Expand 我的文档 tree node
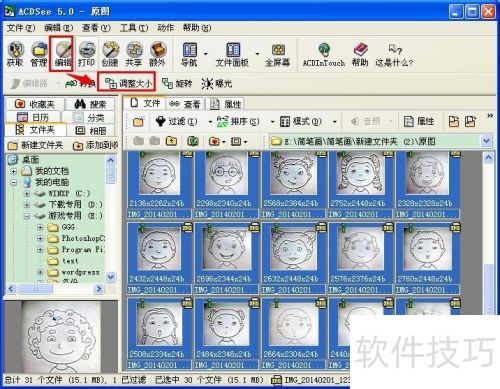This screenshot has width=500, height=389. pos(14,171)
